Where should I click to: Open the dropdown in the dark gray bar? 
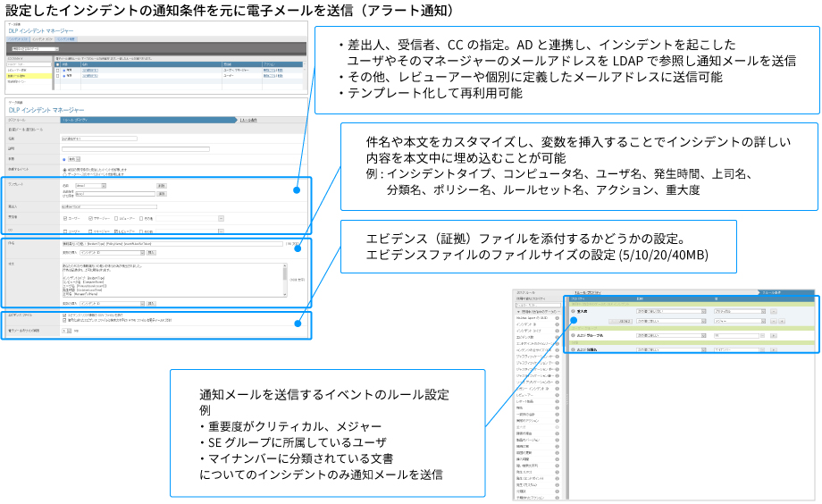point(35,49)
